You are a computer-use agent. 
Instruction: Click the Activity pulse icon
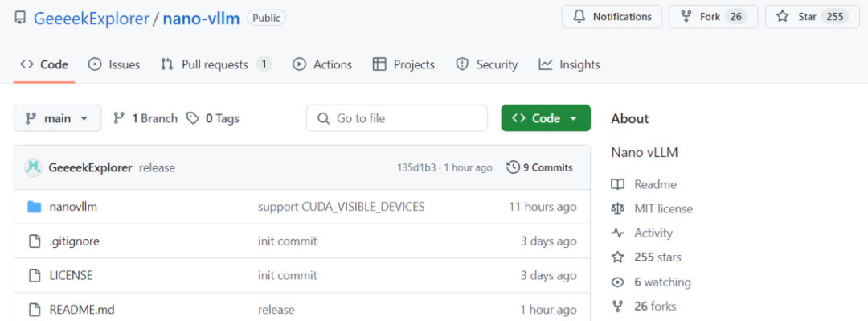pyautogui.click(x=618, y=233)
